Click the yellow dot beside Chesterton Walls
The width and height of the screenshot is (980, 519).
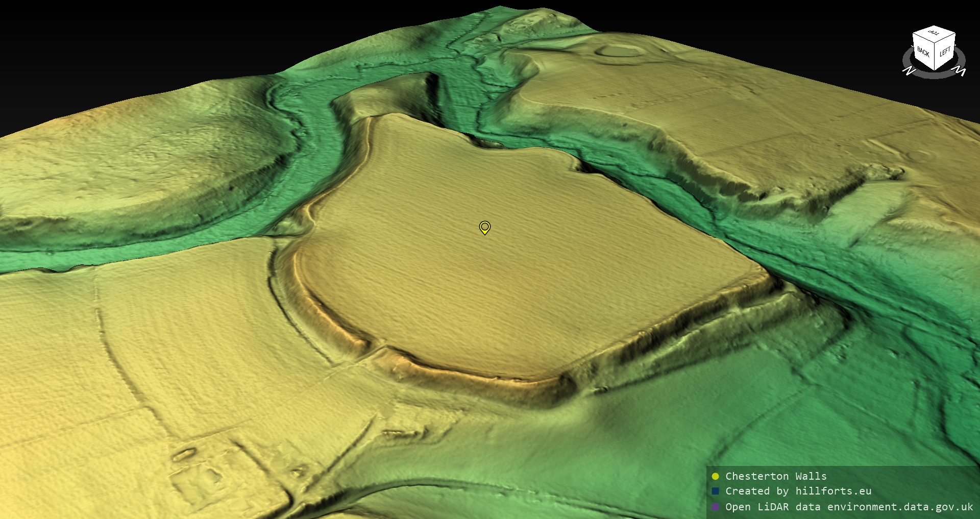click(715, 476)
